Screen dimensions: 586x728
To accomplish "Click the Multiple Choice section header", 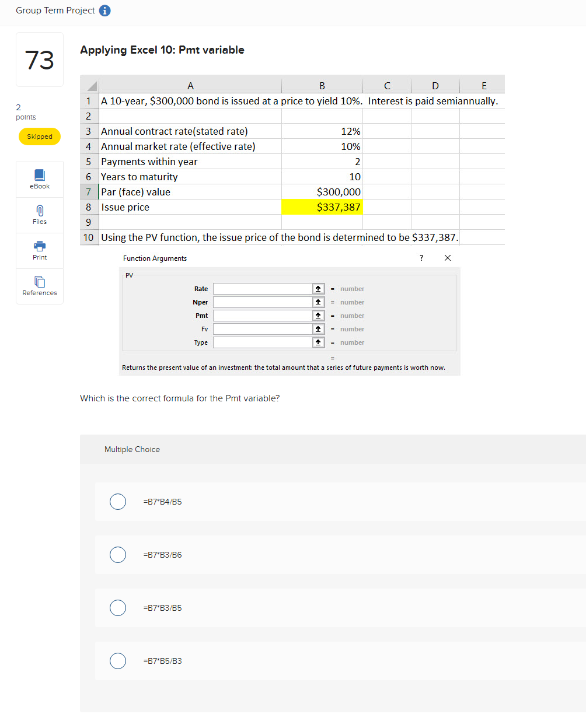I will 132,449.
